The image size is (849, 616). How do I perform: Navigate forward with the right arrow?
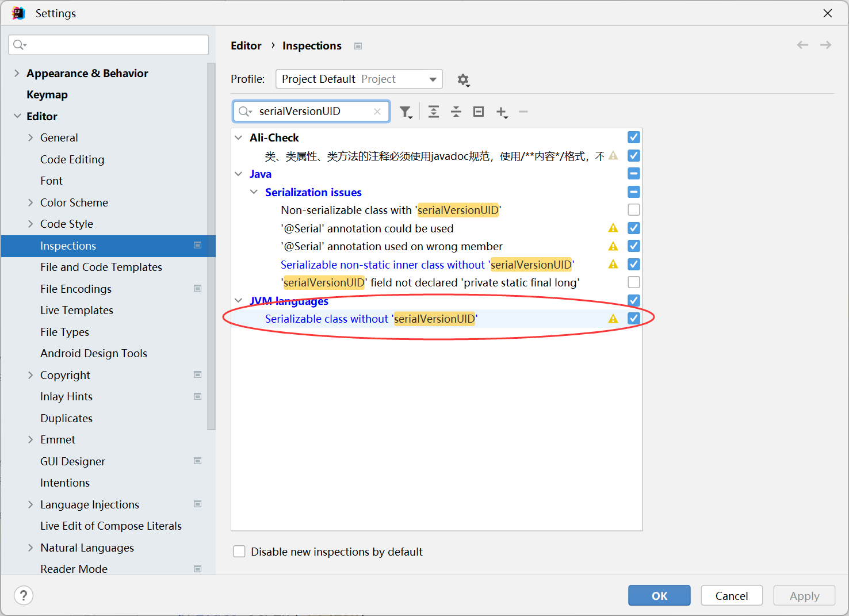(825, 45)
